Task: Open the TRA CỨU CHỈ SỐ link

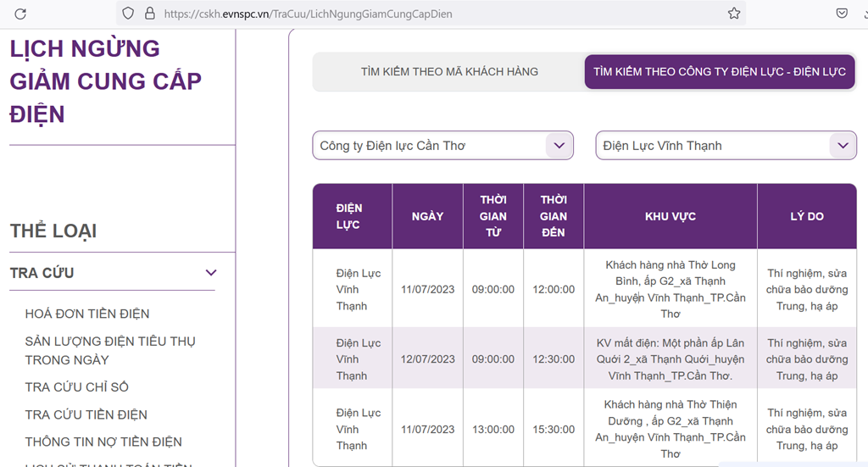Action: (x=77, y=387)
